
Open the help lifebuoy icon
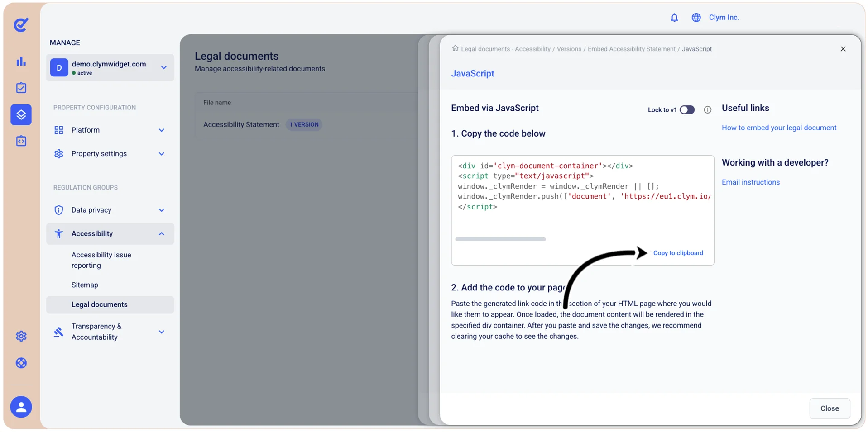(21, 363)
